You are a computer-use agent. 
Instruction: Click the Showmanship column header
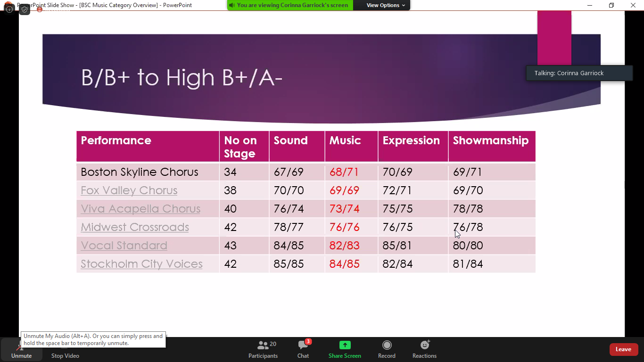(492, 147)
